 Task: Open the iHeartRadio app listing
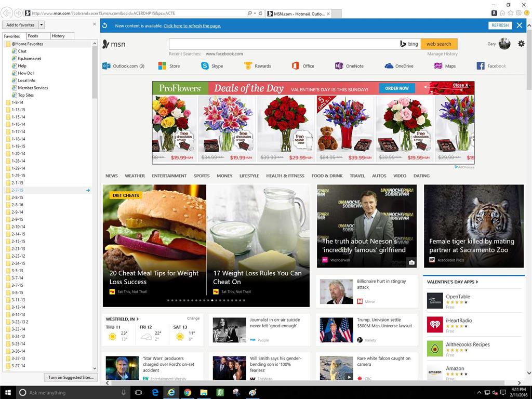[x=474, y=325]
